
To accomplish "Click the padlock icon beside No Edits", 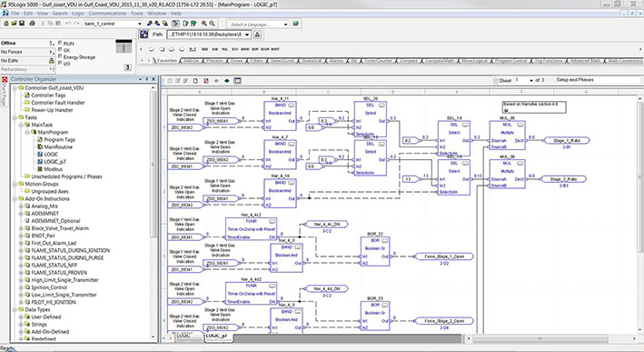I will (52, 60).
